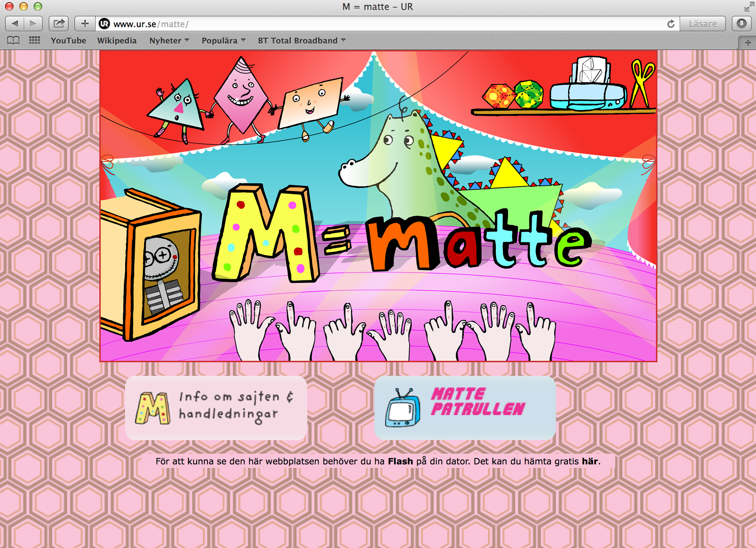Screen dimensions: 756x548
Task: Expand the Nyheter bookmarks dropdown
Action: pos(169,41)
